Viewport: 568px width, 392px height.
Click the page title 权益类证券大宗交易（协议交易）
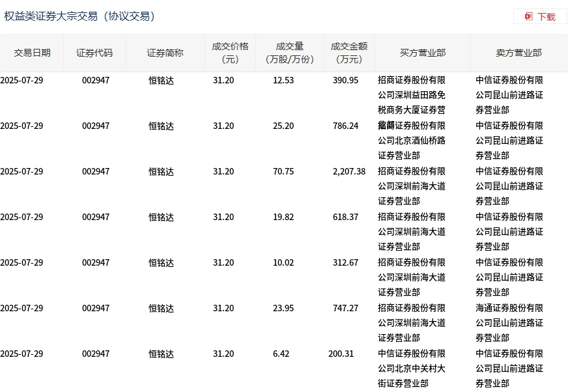[x=79, y=16]
